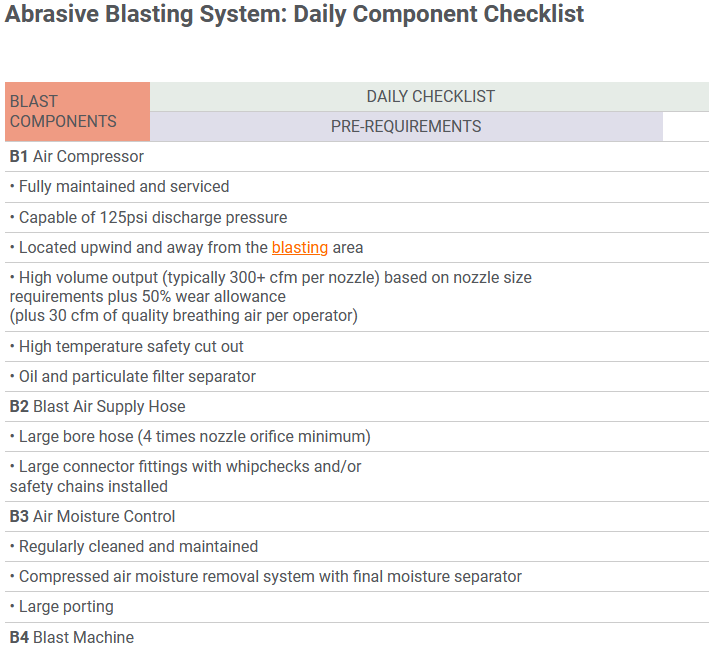This screenshot has height=649, width=709.
Task: Click the "Compressed air moisture removal system" row
Action: (x=266, y=576)
